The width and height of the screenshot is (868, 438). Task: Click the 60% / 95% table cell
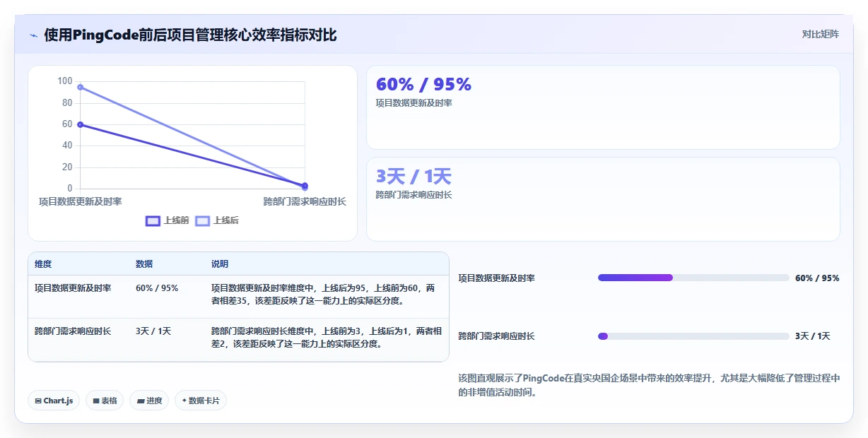coord(157,288)
